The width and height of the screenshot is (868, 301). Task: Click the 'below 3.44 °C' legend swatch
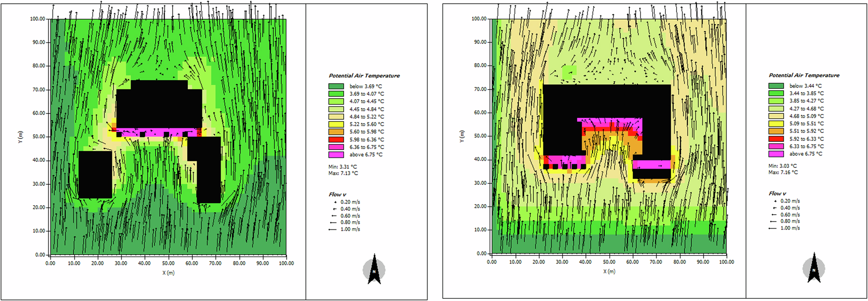(776, 86)
